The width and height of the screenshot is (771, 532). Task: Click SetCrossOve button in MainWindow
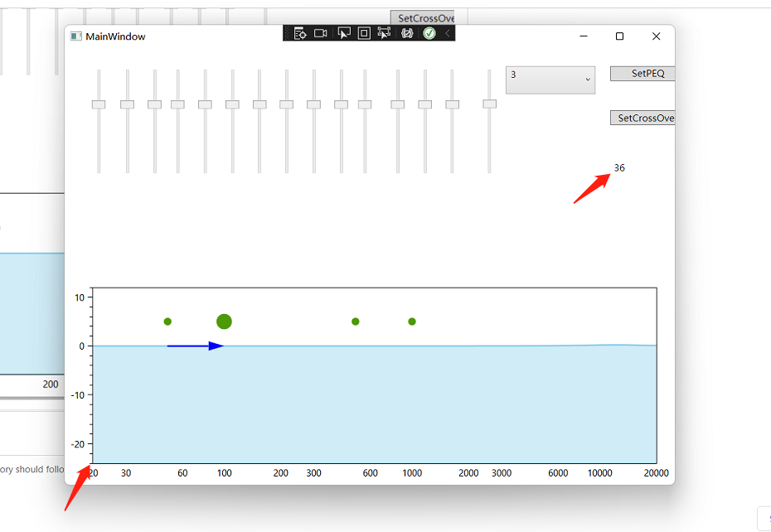coord(642,118)
